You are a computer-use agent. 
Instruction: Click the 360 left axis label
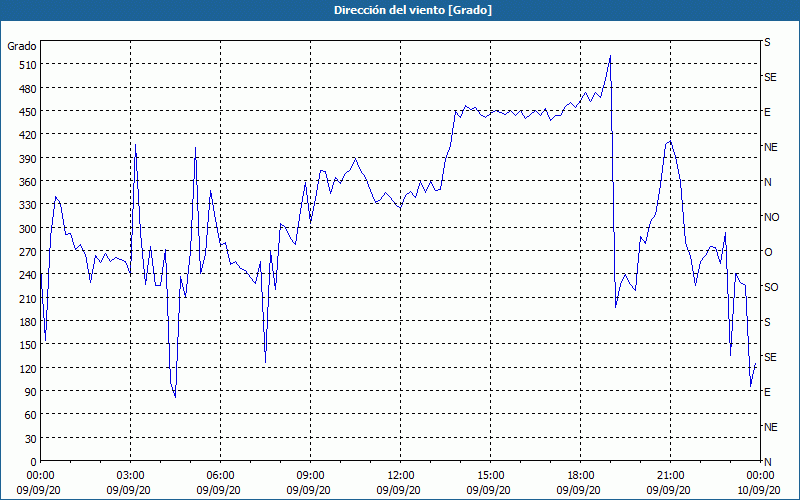click(x=28, y=182)
